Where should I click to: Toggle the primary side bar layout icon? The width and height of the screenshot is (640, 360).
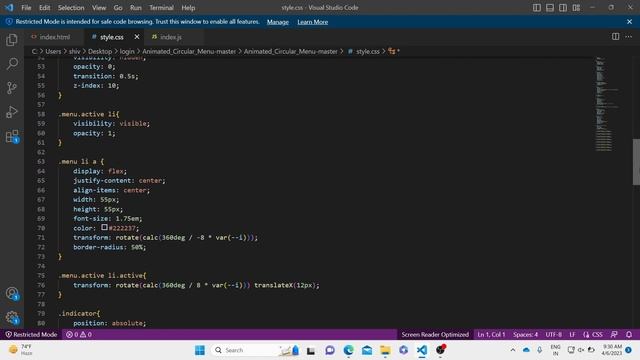[x=537, y=8]
